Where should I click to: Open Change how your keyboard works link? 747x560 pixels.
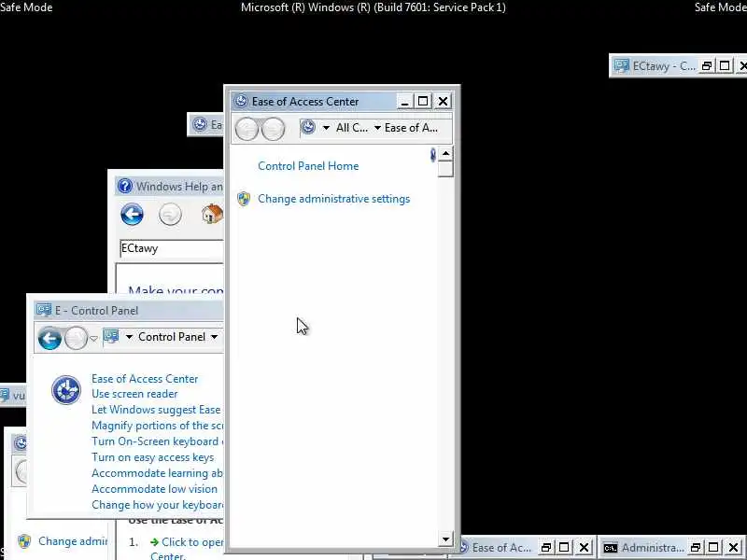(x=157, y=505)
